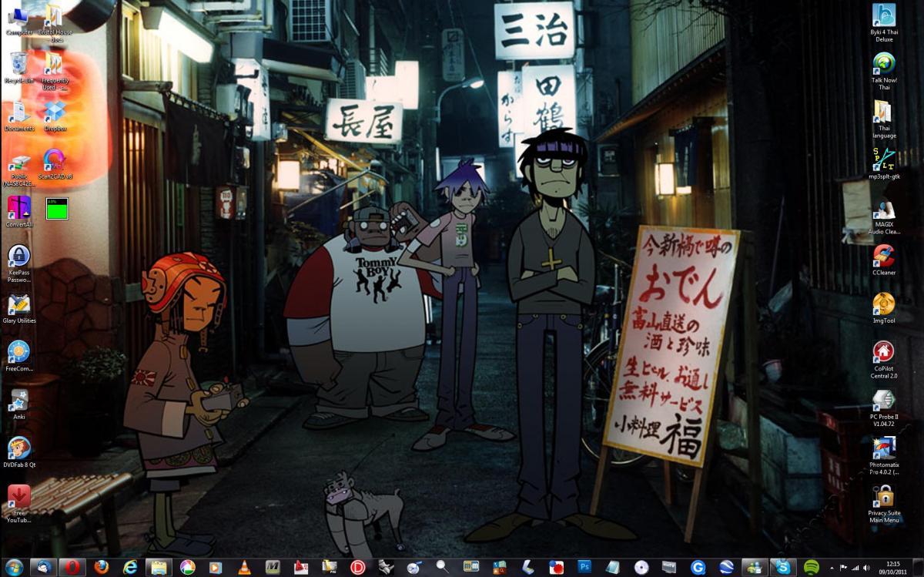924x577 pixels.
Task: Open ImgTool desktop shortcut
Action: click(884, 308)
